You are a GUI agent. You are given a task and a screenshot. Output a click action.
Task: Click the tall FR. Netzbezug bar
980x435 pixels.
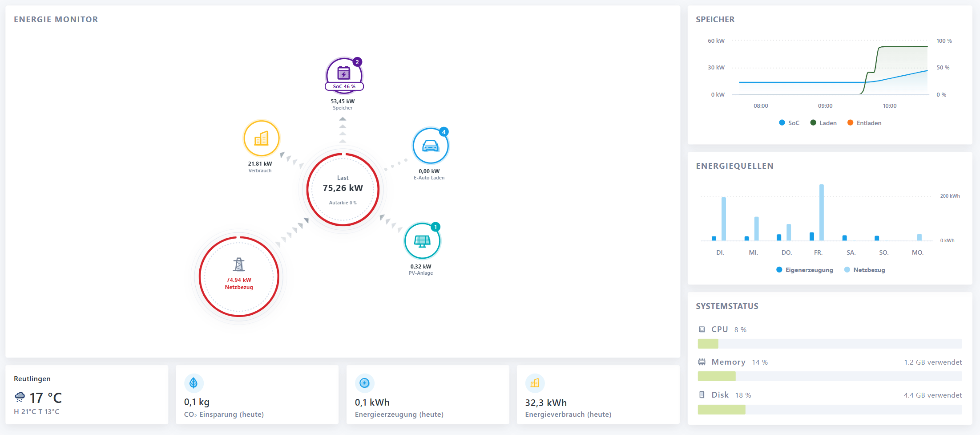pyautogui.click(x=822, y=212)
